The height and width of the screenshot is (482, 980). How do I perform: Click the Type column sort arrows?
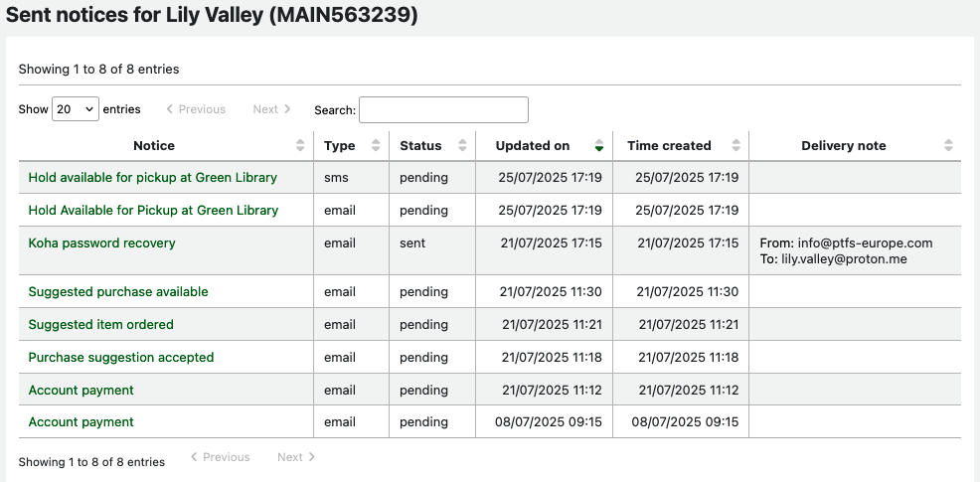coord(376,145)
